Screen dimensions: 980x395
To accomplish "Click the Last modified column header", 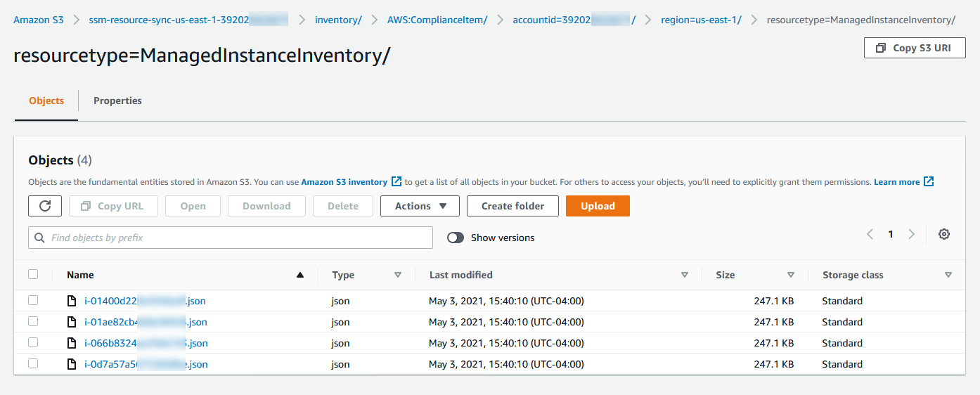I will point(460,275).
